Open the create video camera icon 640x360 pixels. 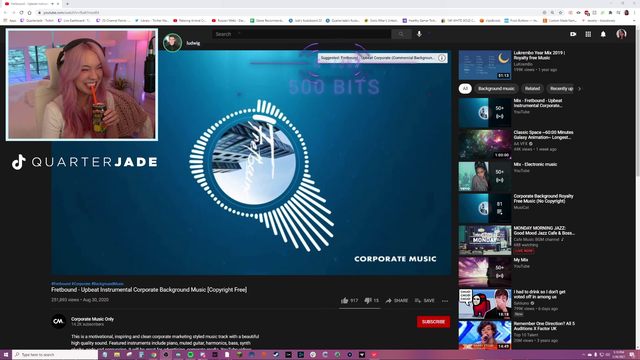point(573,34)
